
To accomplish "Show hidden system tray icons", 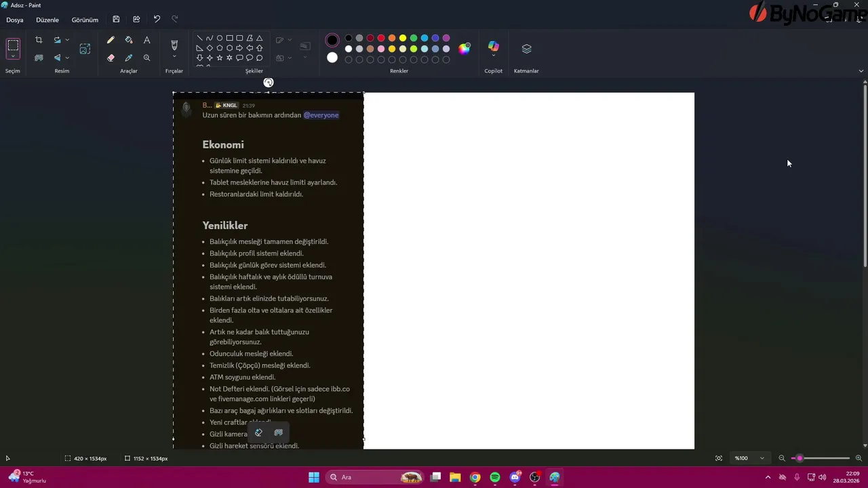I will [768, 477].
